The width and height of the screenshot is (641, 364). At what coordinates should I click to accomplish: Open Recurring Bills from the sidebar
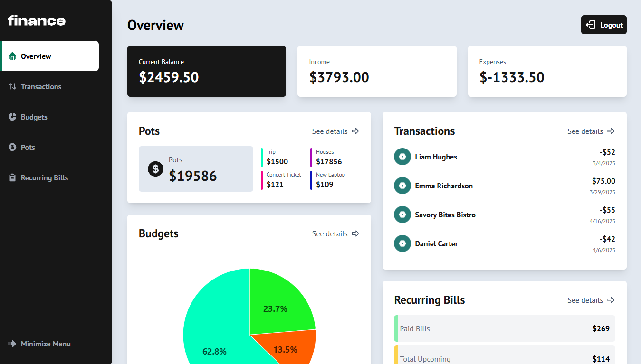[50, 177]
